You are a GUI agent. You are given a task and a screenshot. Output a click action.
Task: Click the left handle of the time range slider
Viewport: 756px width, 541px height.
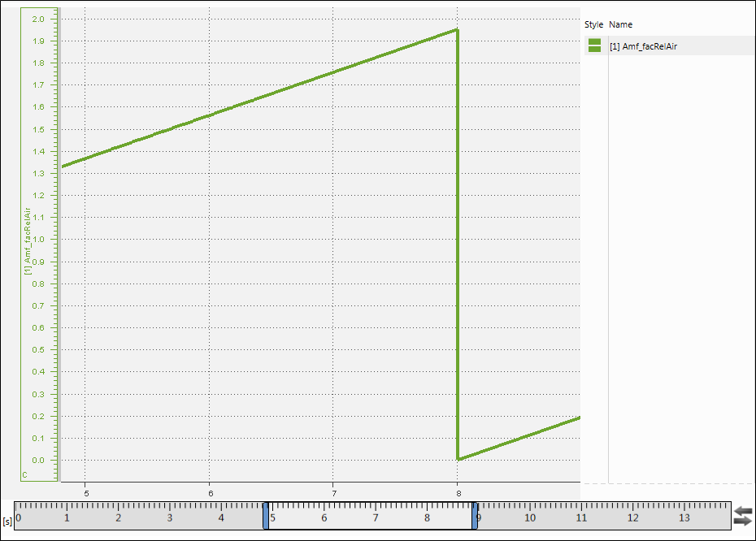[x=266, y=516]
